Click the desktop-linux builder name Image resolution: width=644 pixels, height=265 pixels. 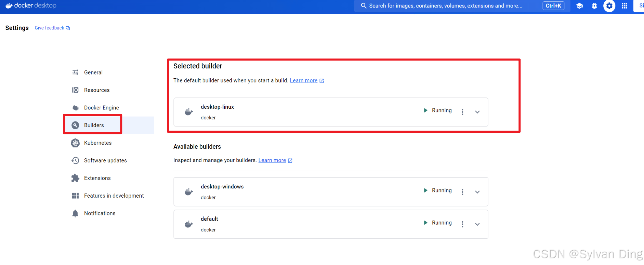(217, 107)
